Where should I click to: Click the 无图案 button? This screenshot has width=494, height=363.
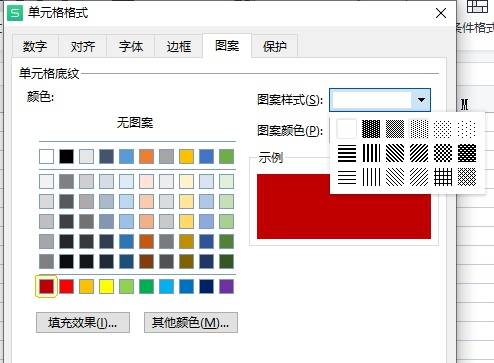tap(135, 123)
